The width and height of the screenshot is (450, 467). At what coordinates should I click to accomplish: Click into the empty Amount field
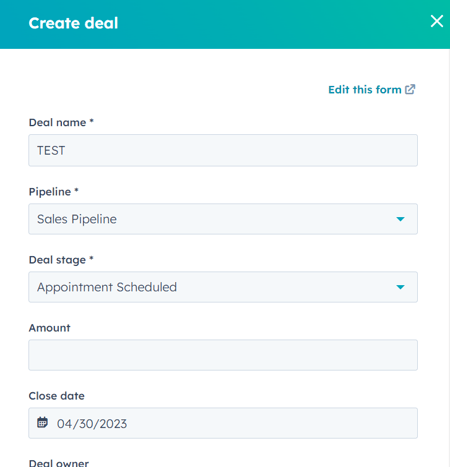click(x=223, y=355)
